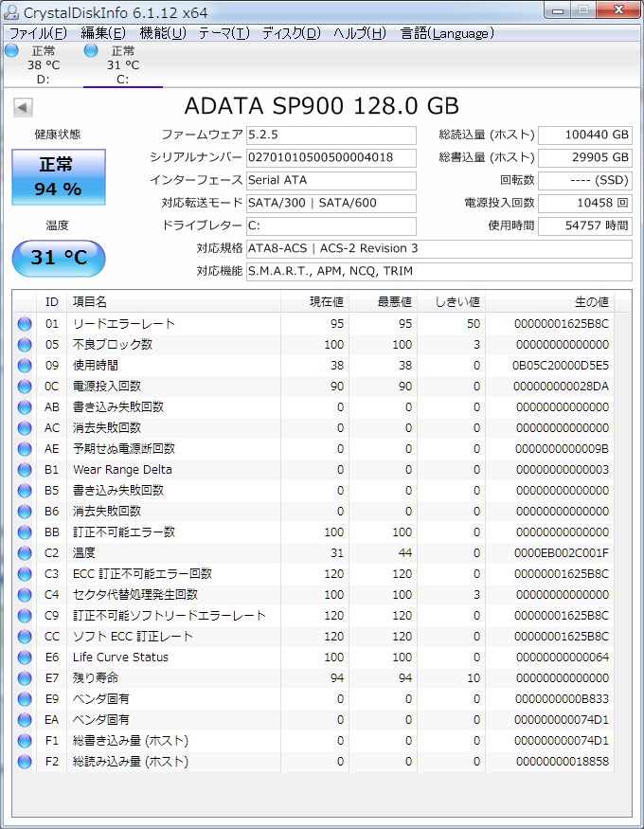Screen dimensions: 644x829
Task: Click the ドライブレター C: field
Action: point(331,225)
